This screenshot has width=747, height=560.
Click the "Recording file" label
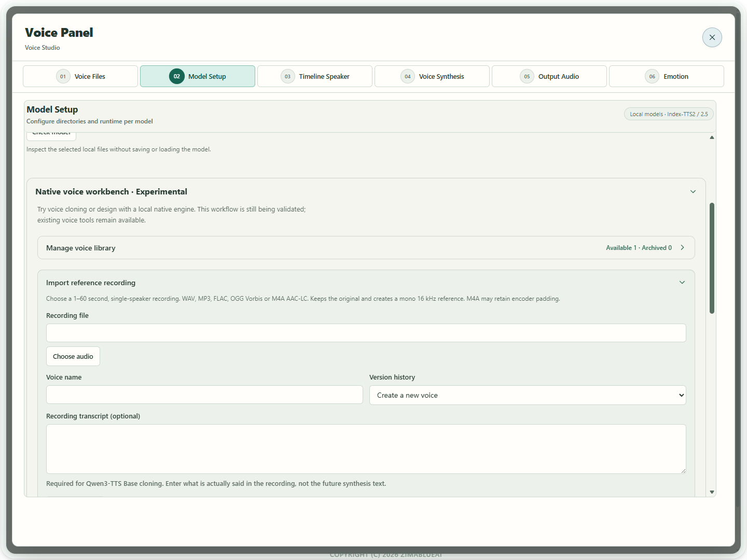pos(67,315)
